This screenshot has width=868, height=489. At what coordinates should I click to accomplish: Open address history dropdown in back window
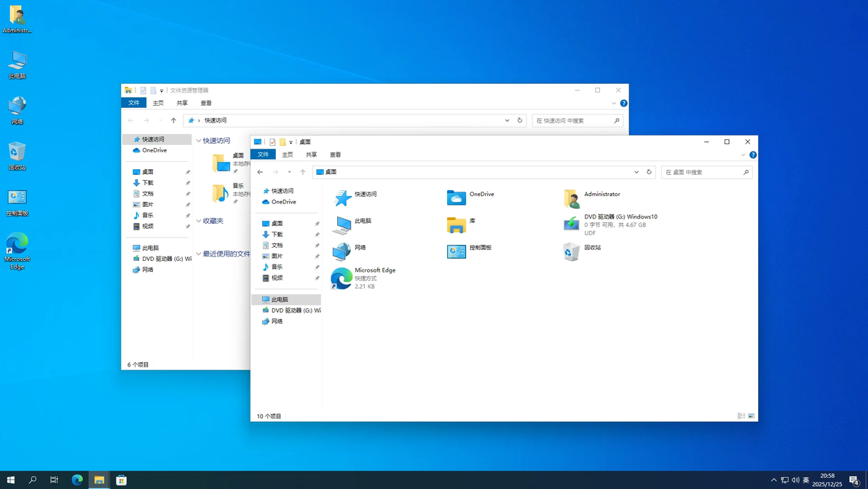click(x=507, y=121)
